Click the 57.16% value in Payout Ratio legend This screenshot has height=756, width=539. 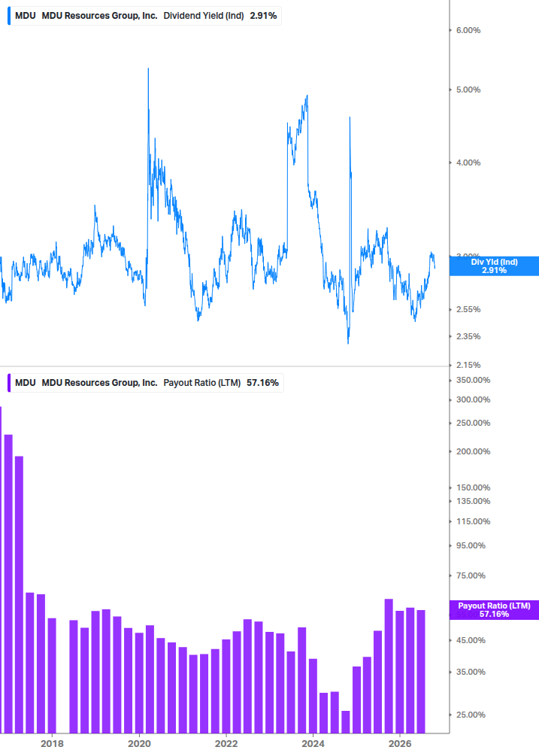tap(262, 383)
